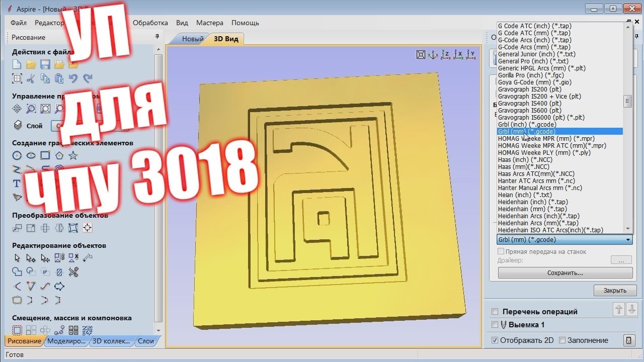The height and width of the screenshot is (362, 644).
Task: Paste with the clipboard icon
Action: pyautogui.click(x=59, y=78)
